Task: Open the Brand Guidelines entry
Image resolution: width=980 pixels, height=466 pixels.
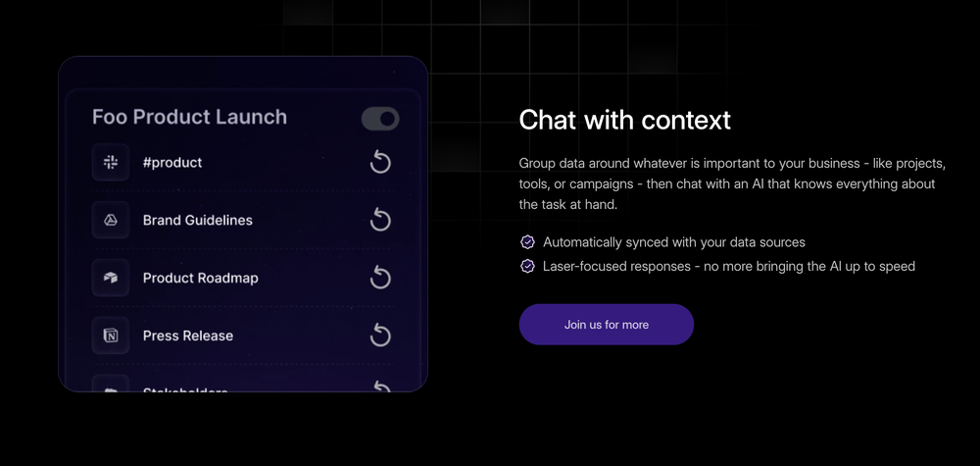Action: click(242, 220)
